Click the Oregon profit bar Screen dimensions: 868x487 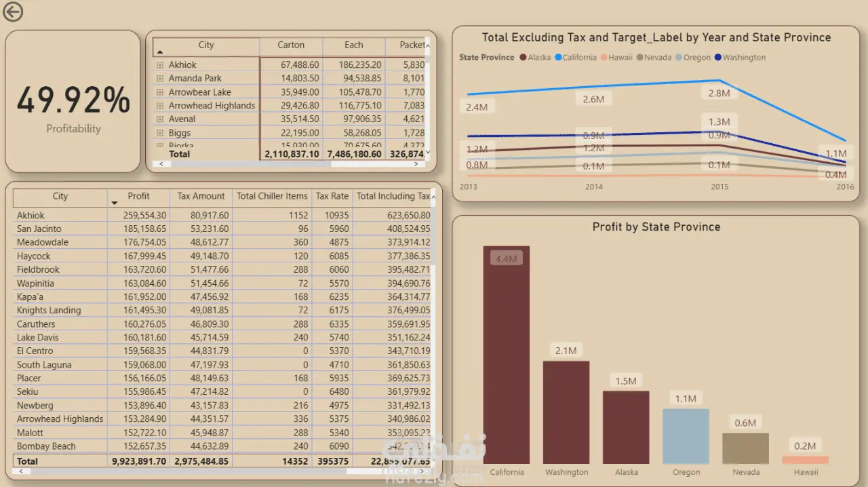[x=686, y=436]
